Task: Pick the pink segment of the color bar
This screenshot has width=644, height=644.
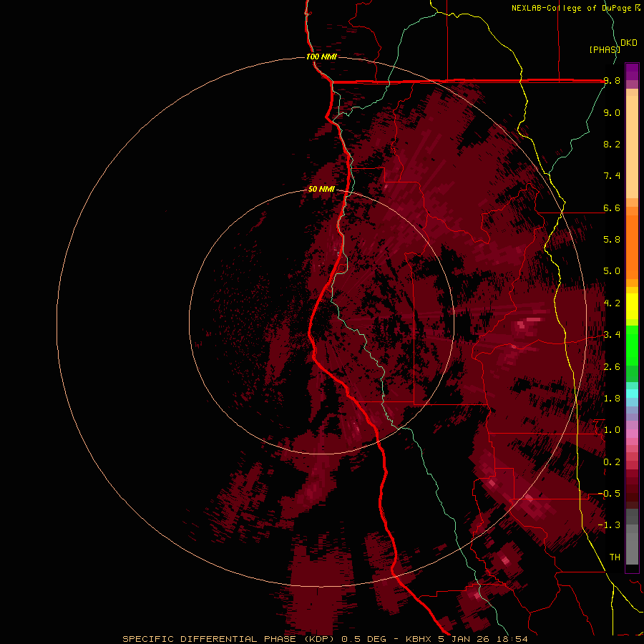Action: 632,434
